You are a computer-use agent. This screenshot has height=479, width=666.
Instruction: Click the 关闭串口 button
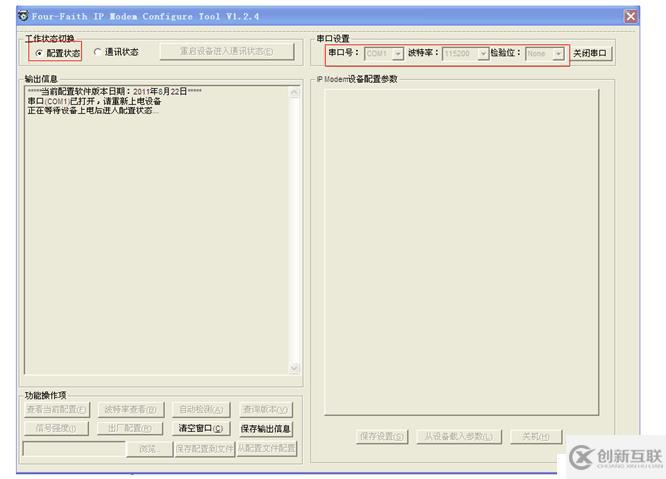tap(590, 54)
